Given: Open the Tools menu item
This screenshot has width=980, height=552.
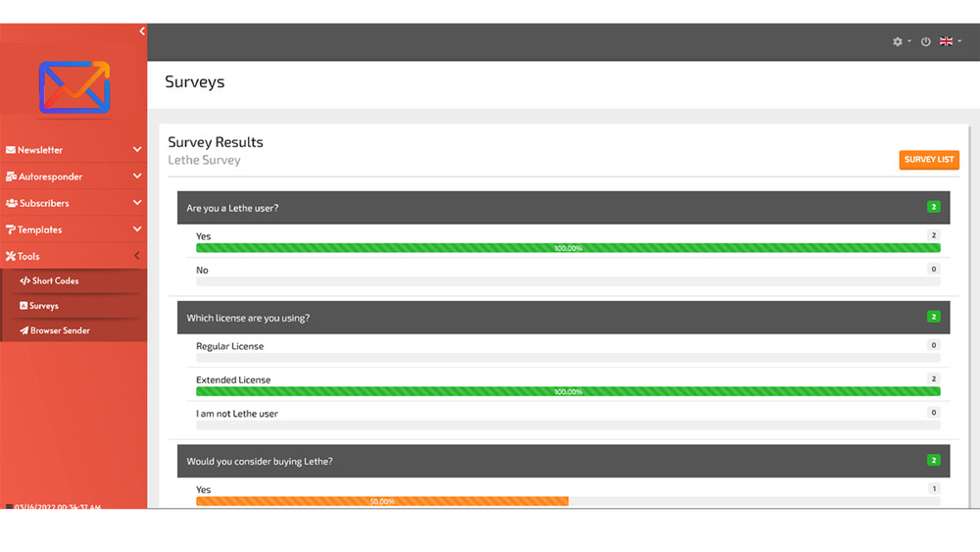Looking at the screenshot, I should tap(73, 256).
